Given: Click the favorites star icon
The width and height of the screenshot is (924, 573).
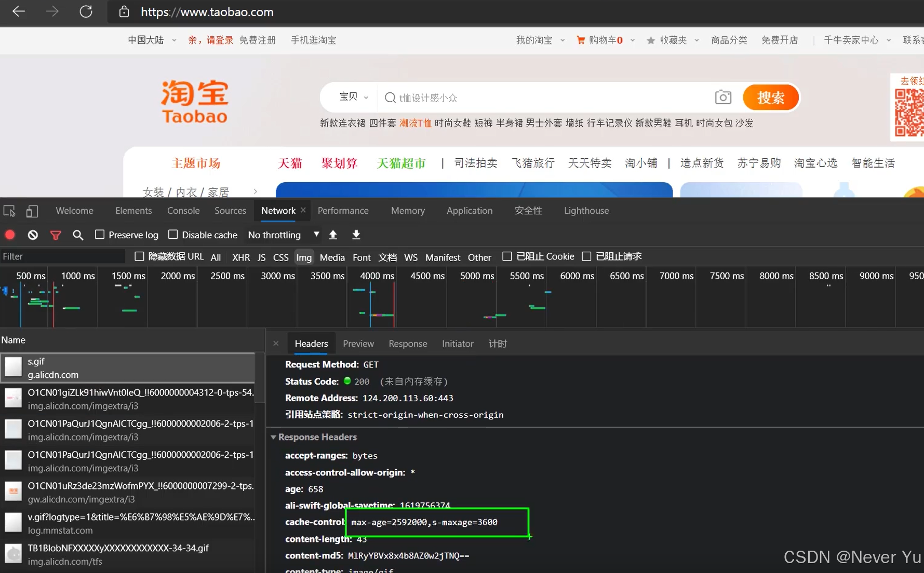Looking at the screenshot, I should 651,40.
